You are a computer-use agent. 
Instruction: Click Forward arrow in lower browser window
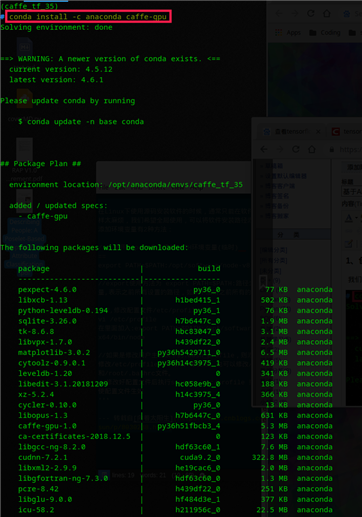pyautogui.click(x=280, y=149)
